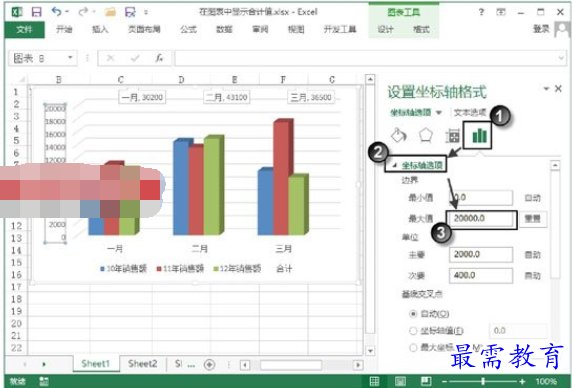The image size is (572, 388).
Task: Open the 文件 tab
Action: [24, 29]
